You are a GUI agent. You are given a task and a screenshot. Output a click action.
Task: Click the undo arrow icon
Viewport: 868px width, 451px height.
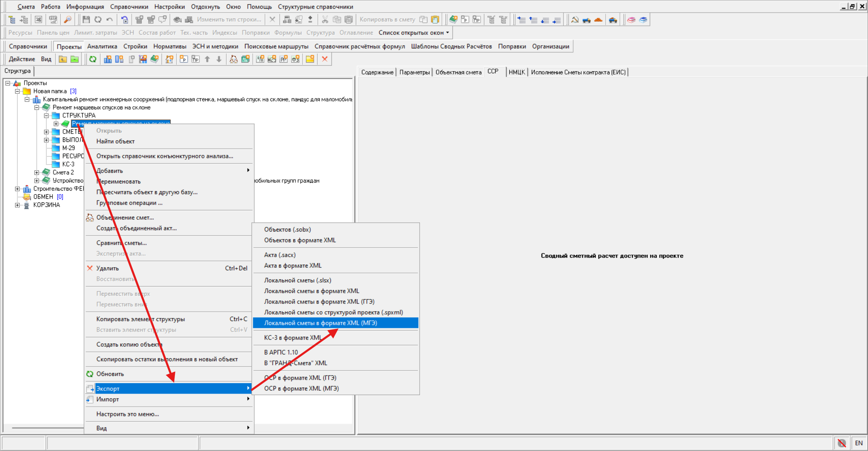point(109,20)
